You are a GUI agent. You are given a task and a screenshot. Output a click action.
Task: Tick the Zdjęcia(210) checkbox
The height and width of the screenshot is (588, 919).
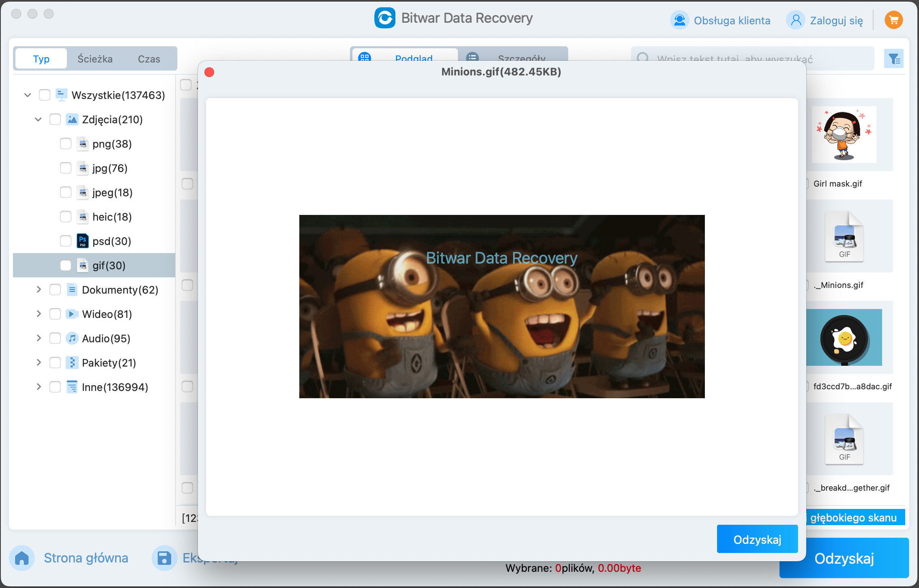point(55,119)
